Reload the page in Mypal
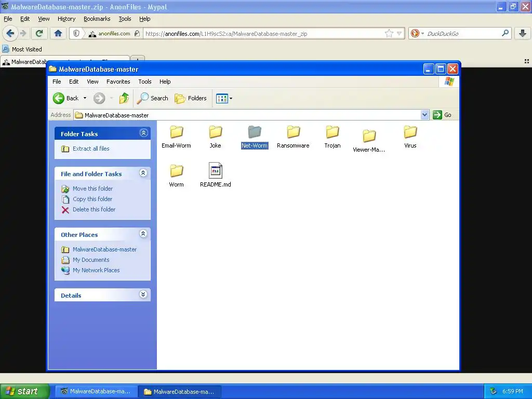This screenshot has height=399, width=532. (x=39, y=33)
